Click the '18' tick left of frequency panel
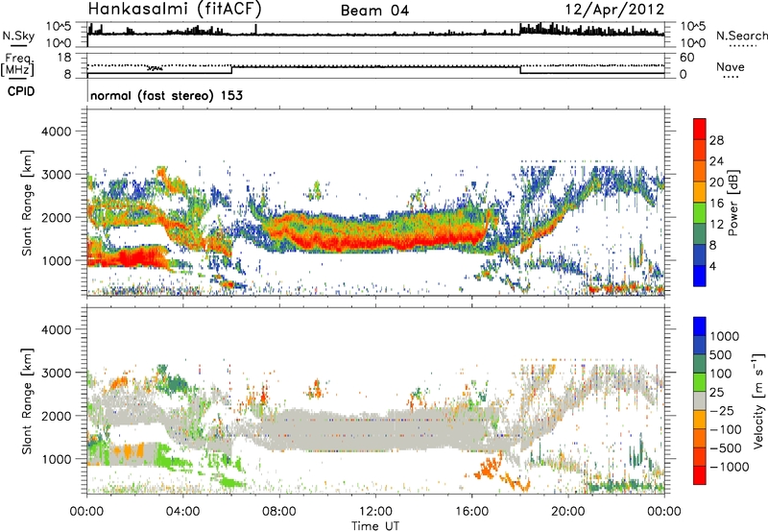This screenshot has width=768, height=532. (63, 58)
